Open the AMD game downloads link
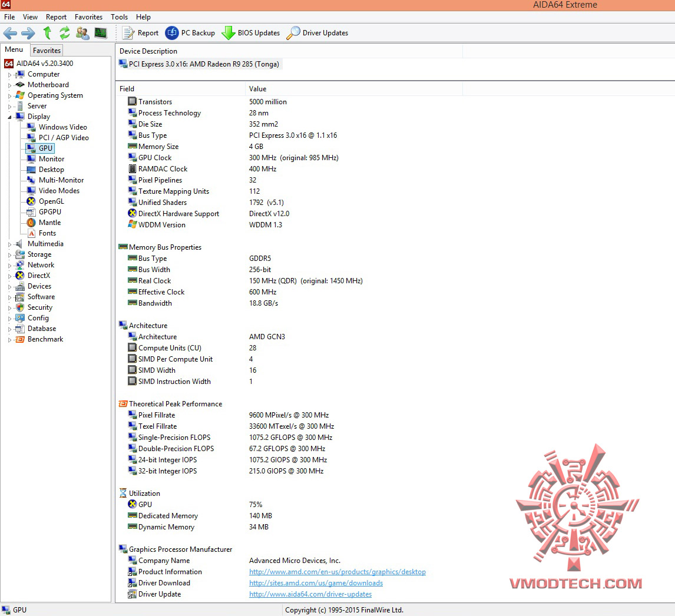This screenshot has height=616, width=675. pos(316,583)
